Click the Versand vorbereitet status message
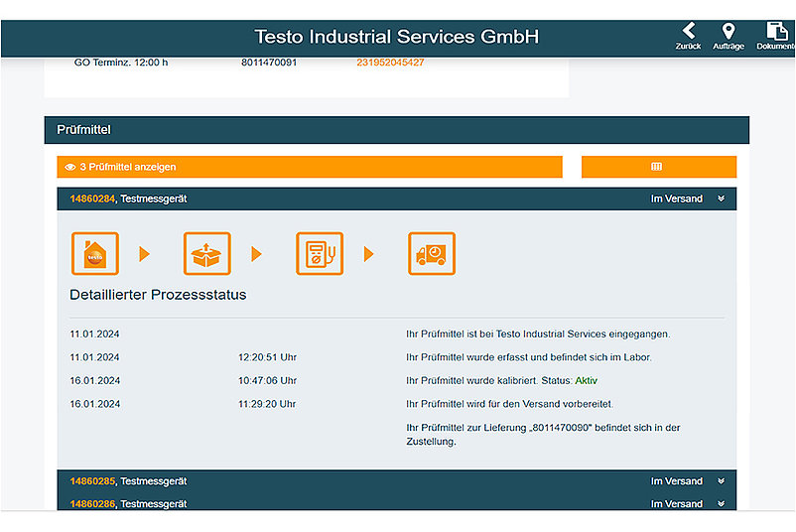This screenshot has height=532, width=796. pos(510,404)
